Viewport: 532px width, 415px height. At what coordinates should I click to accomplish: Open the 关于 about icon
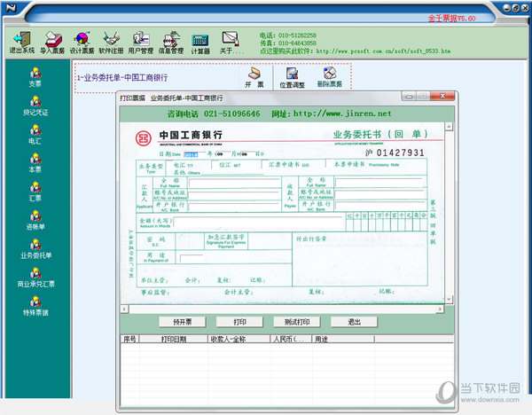(x=231, y=43)
